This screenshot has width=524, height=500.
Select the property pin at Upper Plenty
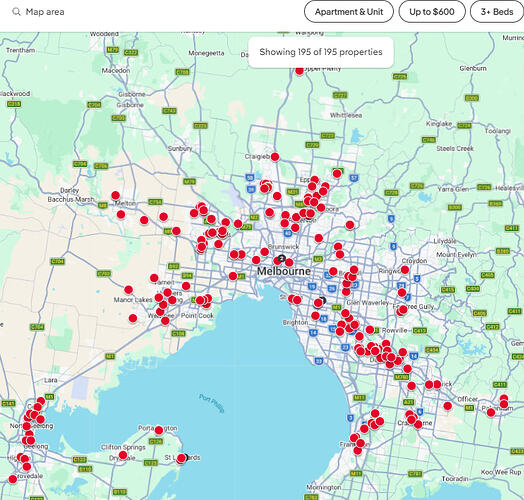(x=299, y=70)
